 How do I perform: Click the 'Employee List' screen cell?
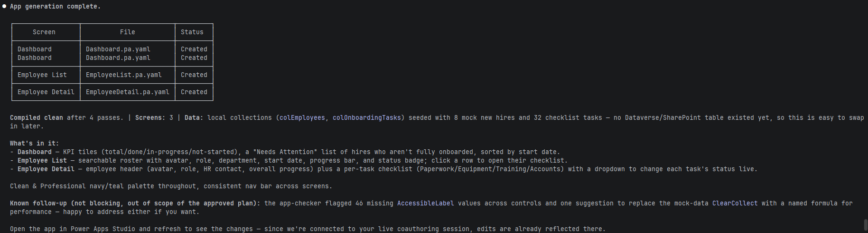click(42, 75)
